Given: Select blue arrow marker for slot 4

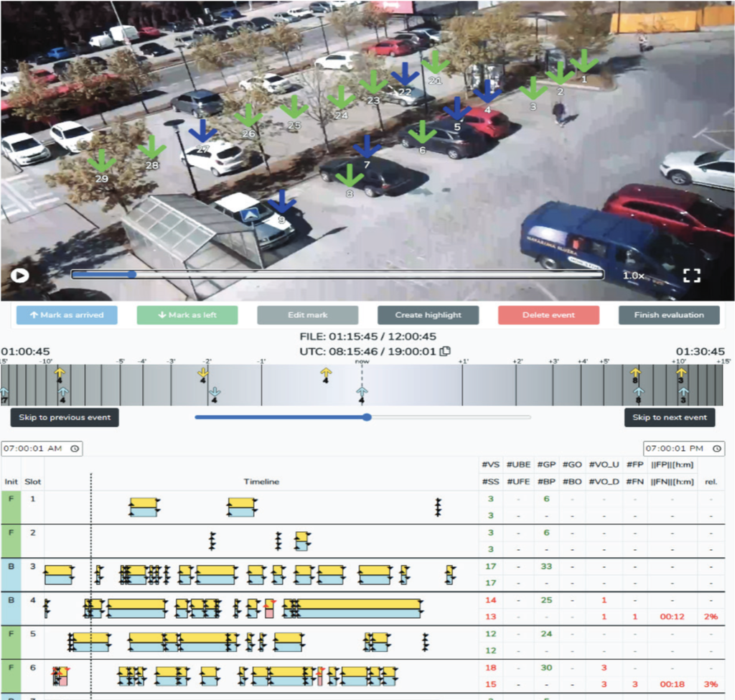Looking at the screenshot, I should pos(487,91).
